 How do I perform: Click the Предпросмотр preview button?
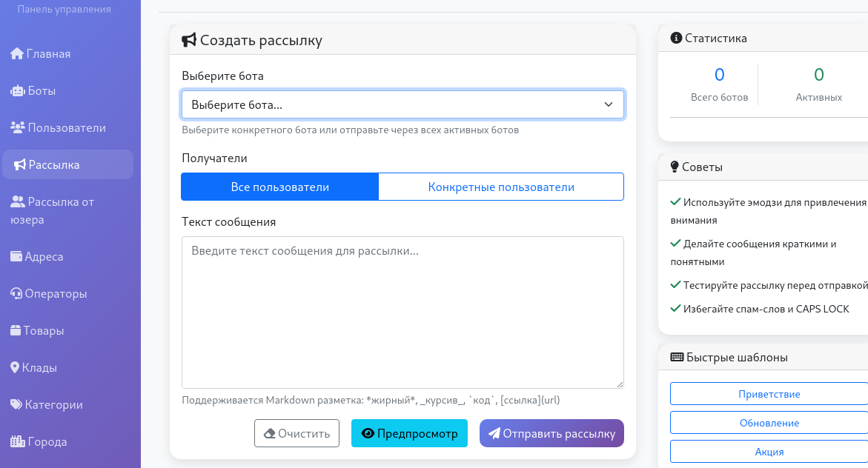click(x=409, y=433)
